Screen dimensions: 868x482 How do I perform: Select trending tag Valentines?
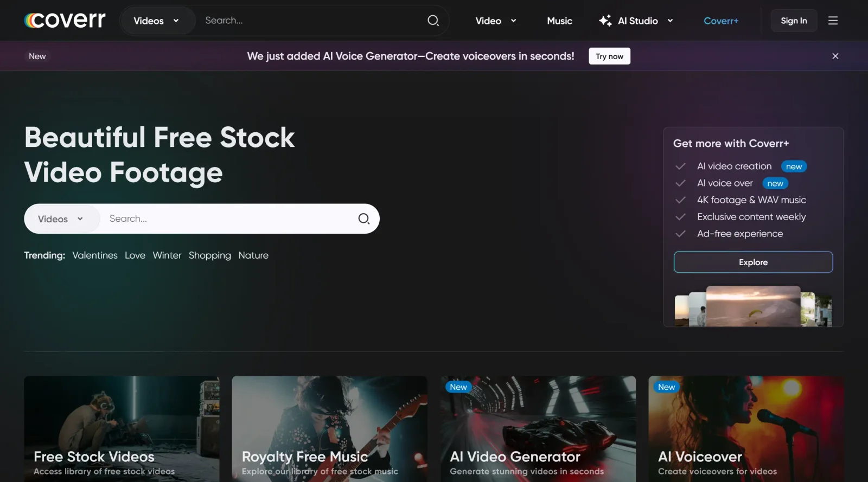(95, 255)
